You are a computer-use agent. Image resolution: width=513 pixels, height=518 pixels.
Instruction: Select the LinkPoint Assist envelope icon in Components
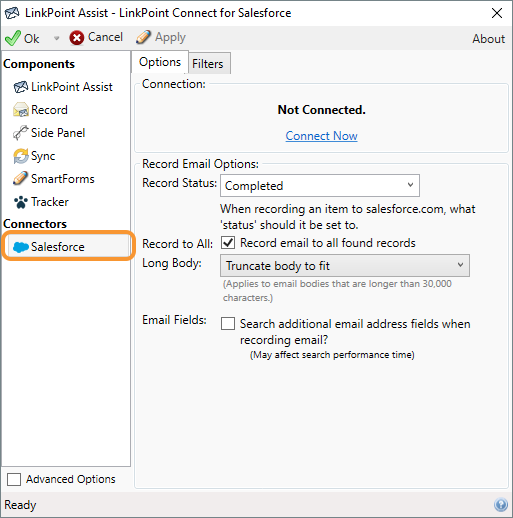click(x=21, y=87)
